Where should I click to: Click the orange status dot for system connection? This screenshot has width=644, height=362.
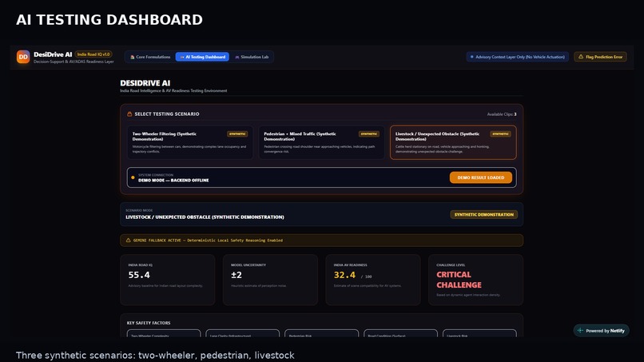point(133,177)
